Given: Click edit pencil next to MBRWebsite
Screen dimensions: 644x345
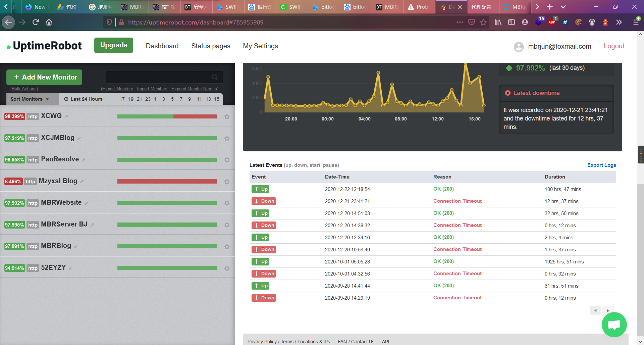Looking at the screenshot, I should pos(86,203).
